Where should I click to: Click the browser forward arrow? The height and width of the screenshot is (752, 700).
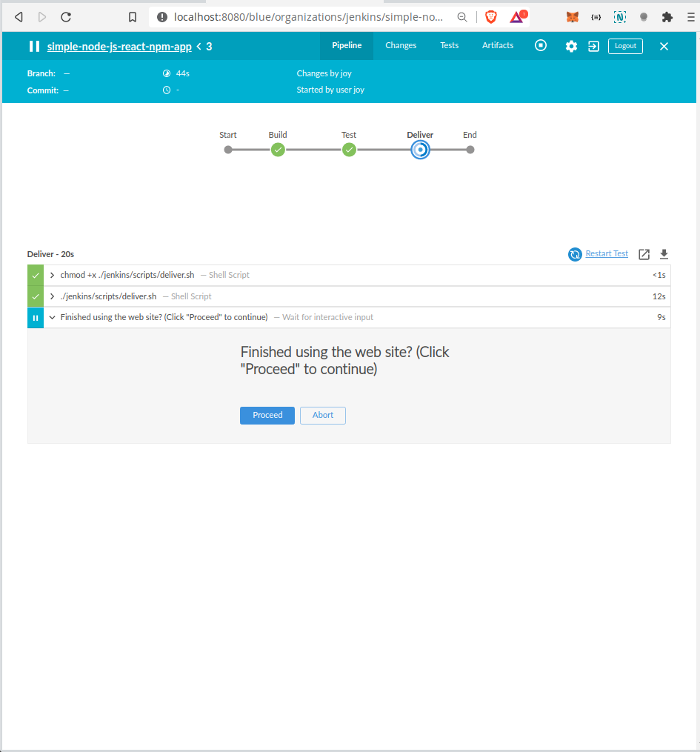[42, 17]
